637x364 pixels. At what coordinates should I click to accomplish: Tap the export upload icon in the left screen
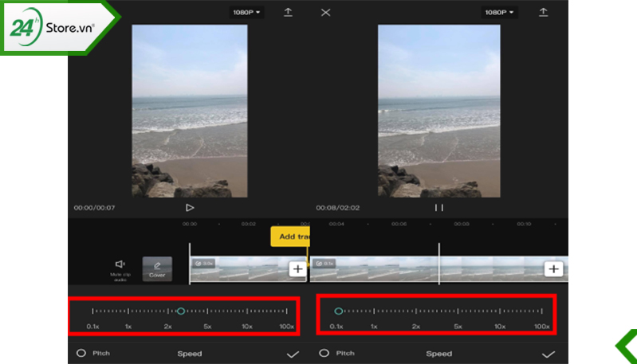[288, 12]
